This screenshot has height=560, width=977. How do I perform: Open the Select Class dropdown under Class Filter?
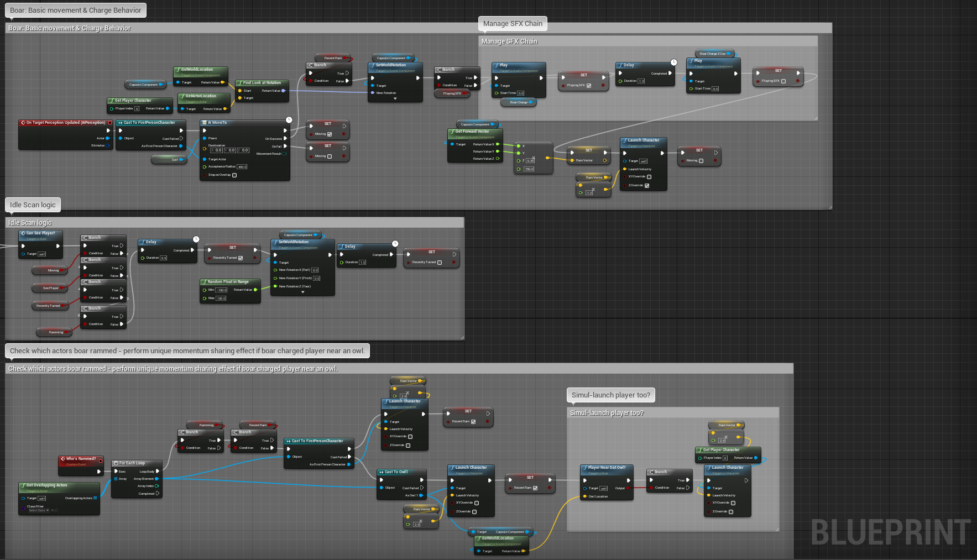(x=39, y=510)
